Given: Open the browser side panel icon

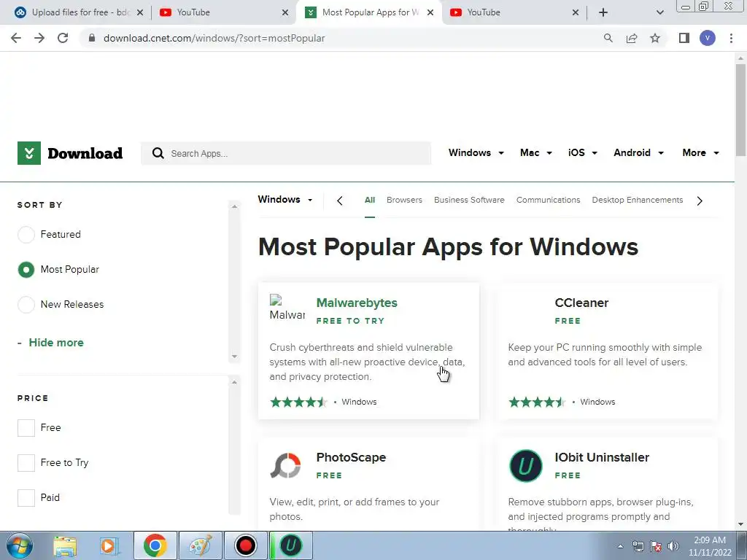Looking at the screenshot, I should [x=684, y=38].
